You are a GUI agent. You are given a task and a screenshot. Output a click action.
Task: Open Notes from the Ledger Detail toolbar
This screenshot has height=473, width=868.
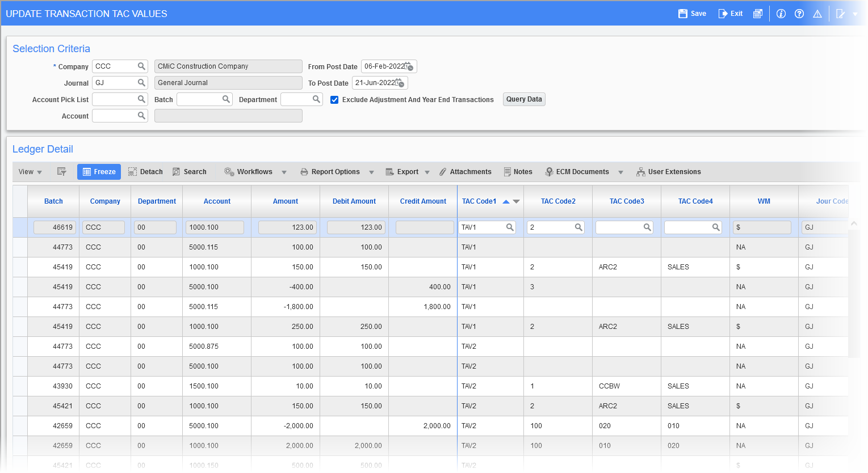pos(518,171)
